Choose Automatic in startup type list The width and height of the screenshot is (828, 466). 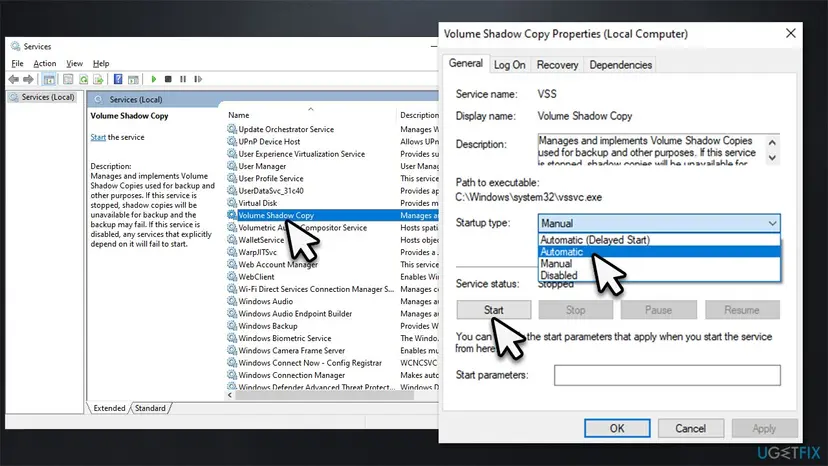coord(658,251)
